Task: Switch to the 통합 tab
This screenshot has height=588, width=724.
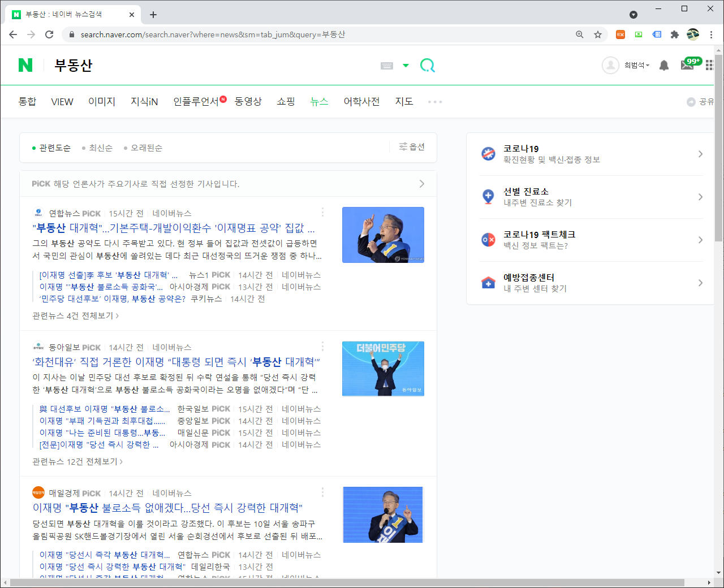Action: [27, 101]
